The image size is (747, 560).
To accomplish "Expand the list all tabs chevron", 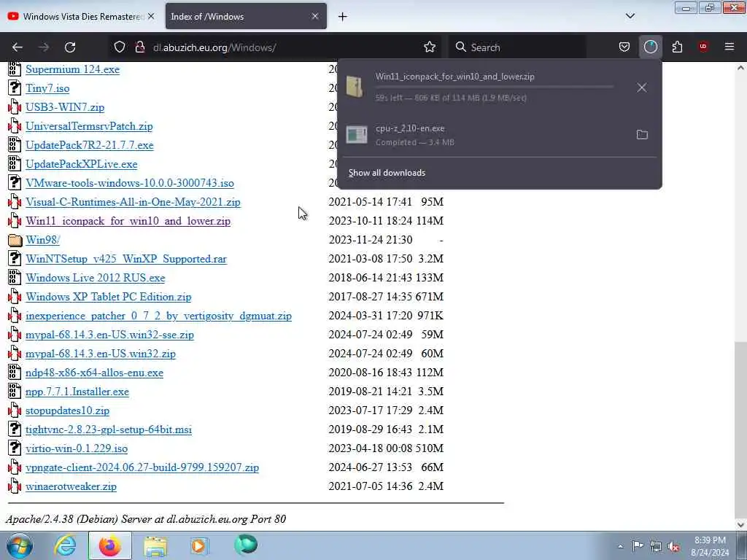I will tap(630, 16).
